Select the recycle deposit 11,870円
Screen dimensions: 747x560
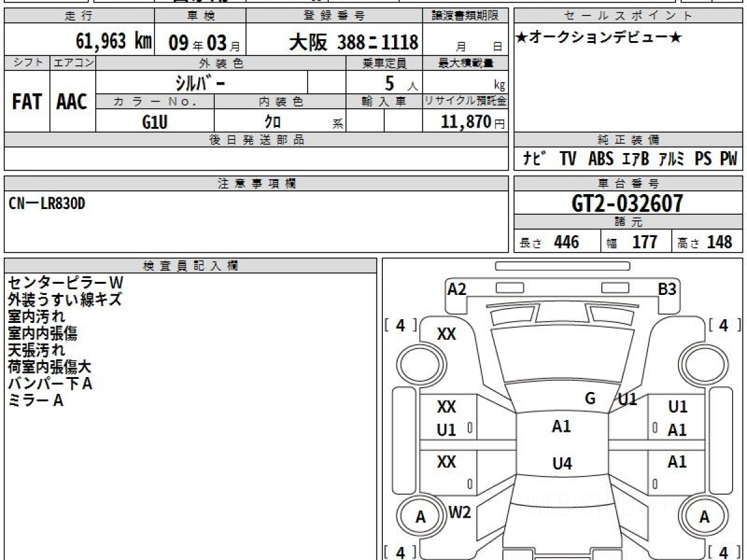pyautogui.click(x=473, y=121)
